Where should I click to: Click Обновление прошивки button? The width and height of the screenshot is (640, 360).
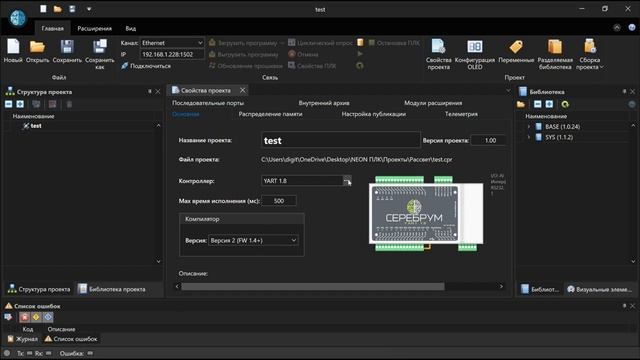click(246, 66)
